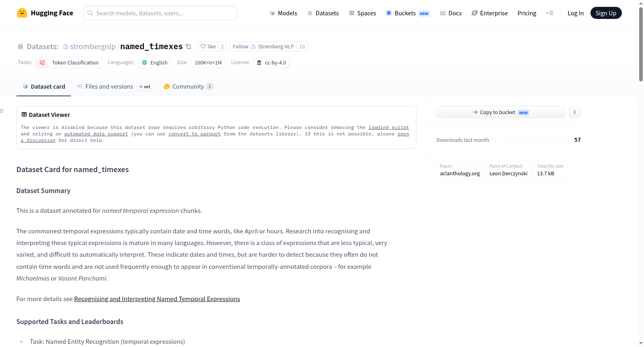Click the Datasets: breadcrumb link
Screen dimensions: 644x347
[x=43, y=46]
